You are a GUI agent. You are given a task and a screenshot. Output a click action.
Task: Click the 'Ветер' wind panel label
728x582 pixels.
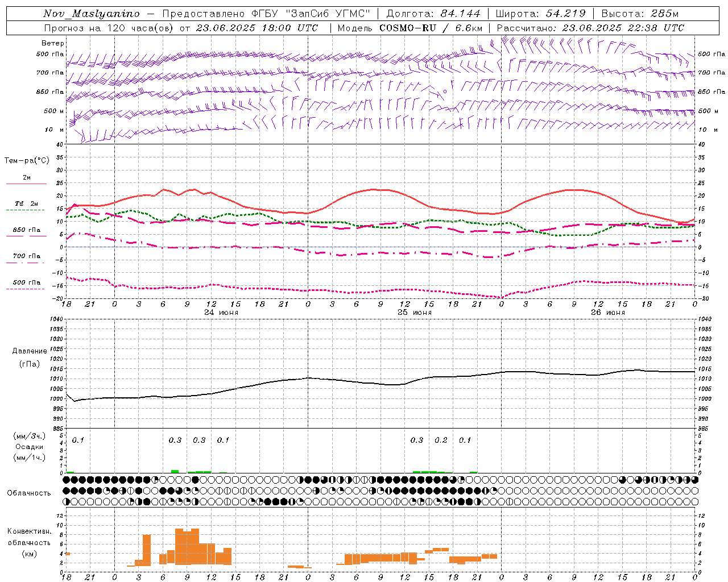[x=53, y=43]
